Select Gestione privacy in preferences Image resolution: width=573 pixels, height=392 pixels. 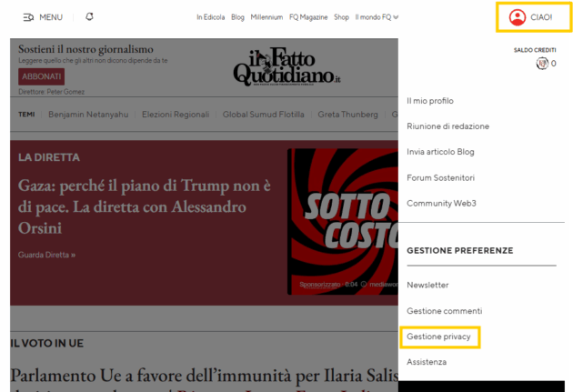[439, 337]
